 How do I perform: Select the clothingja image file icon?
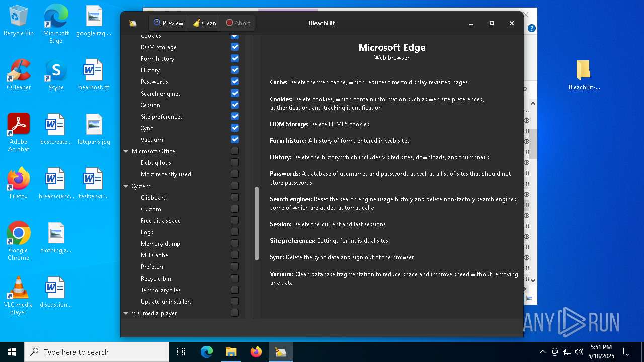56,238
